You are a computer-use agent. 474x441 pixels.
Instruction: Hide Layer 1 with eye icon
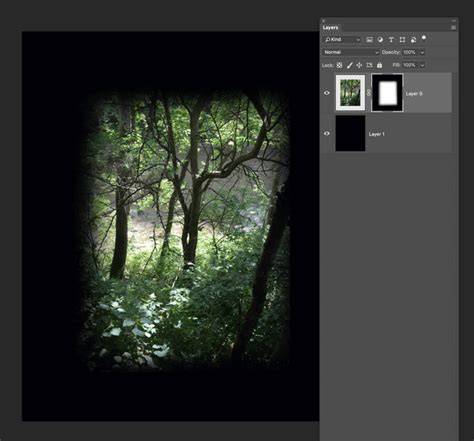(x=327, y=133)
